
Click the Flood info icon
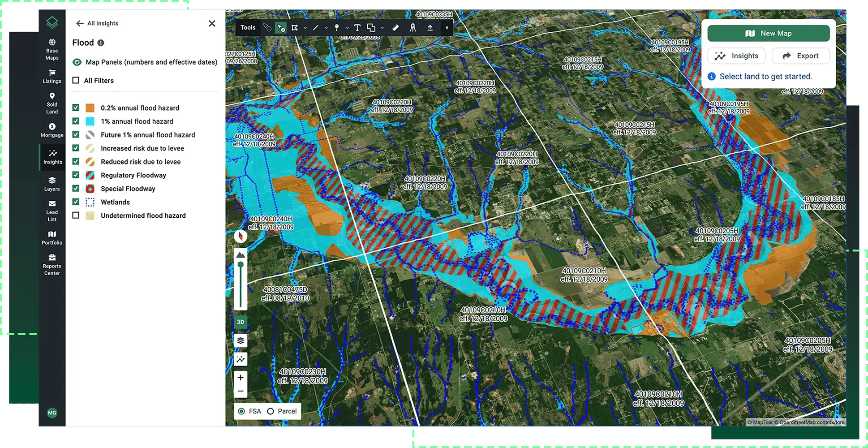[x=101, y=43]
